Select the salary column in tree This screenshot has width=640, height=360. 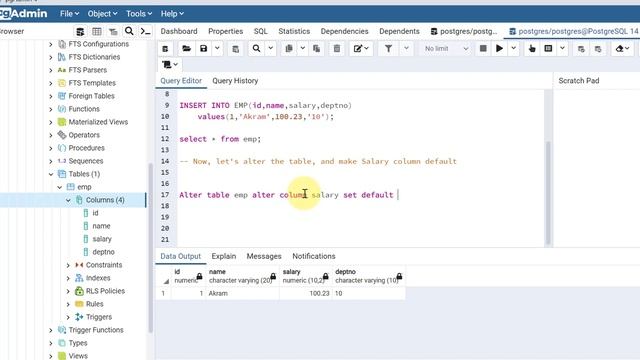102,239
